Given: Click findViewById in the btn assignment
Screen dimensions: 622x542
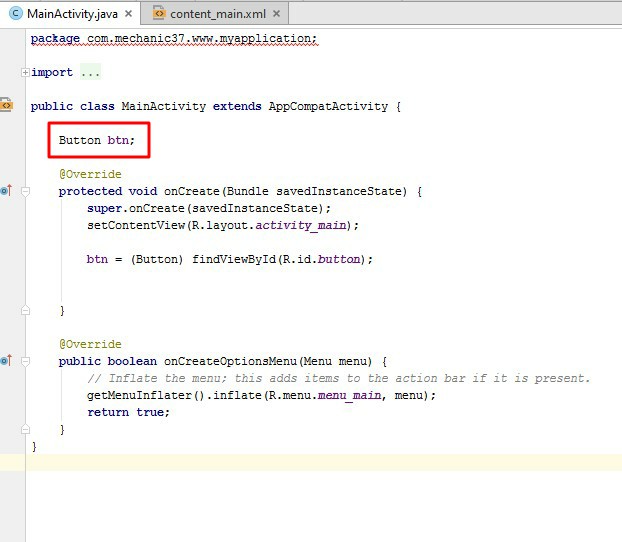Looking at the screenshot, I should tap(234, 259).
